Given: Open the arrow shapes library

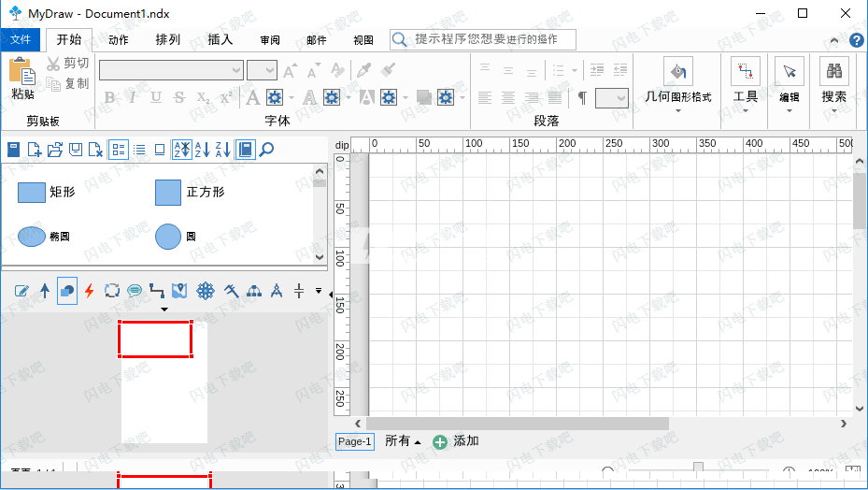Looking at the screenshot, I should (x=45, y=291).
